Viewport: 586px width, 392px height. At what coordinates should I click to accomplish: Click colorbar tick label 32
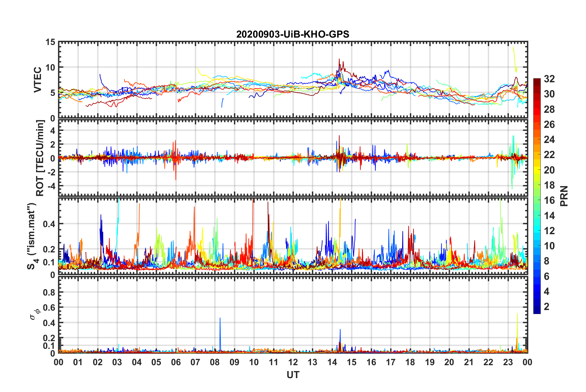point(549,79)
